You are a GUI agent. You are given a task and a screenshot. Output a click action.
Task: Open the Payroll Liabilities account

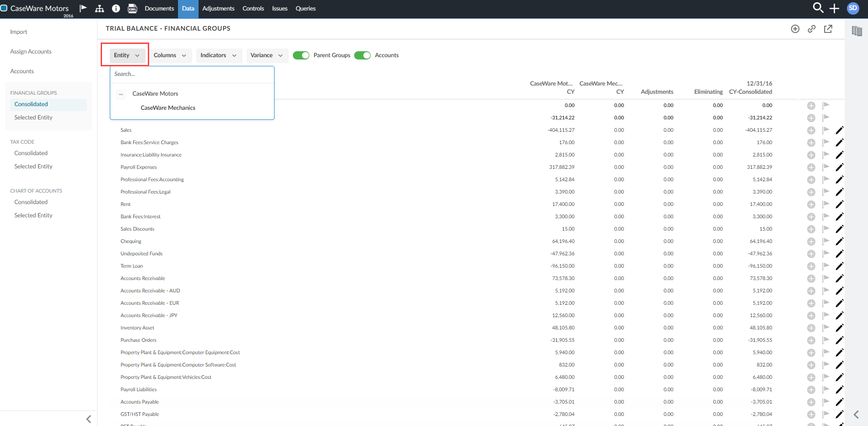pyautogui.click(x=139, y=390)
